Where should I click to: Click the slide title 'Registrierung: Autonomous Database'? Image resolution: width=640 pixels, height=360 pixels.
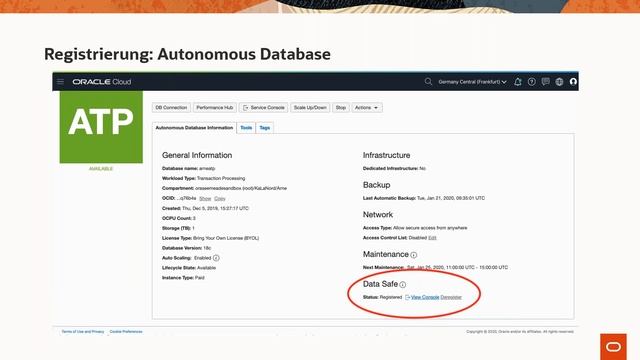pos(187,54)
